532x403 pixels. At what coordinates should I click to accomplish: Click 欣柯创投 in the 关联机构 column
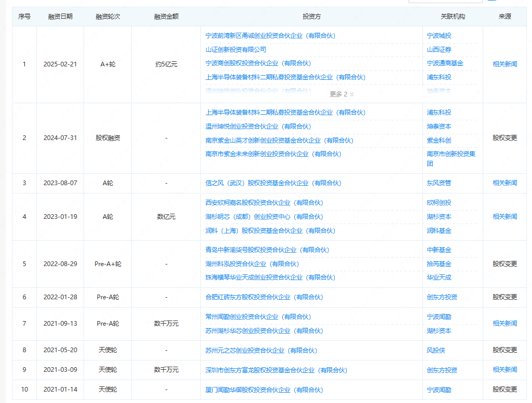439,203
